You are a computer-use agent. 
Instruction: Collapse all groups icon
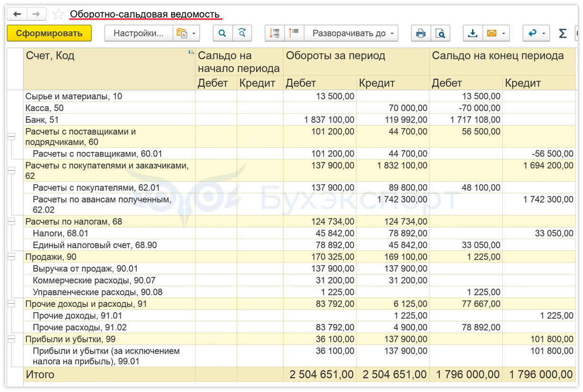point(294,33)
